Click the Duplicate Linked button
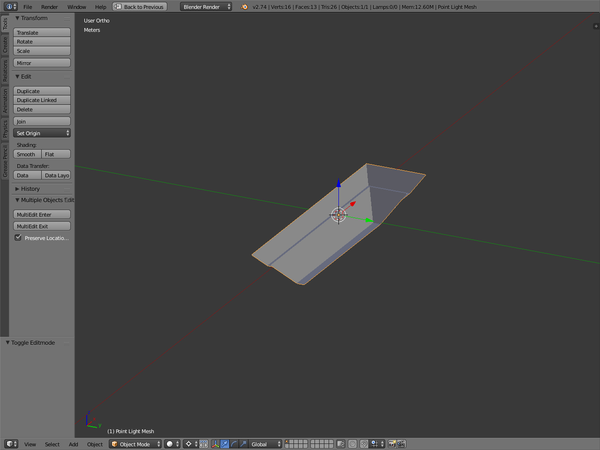The image size is (600, 450). [x=42, y=100]
